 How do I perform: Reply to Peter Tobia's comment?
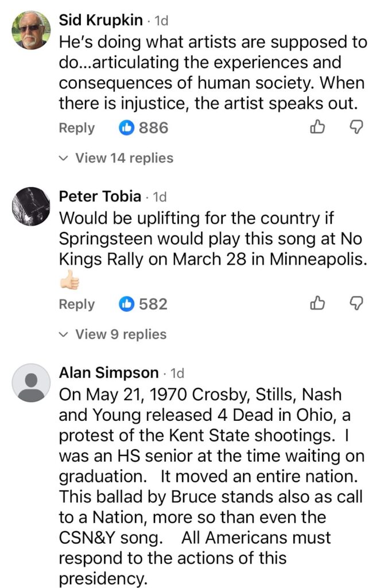click(x=76, y=304)
